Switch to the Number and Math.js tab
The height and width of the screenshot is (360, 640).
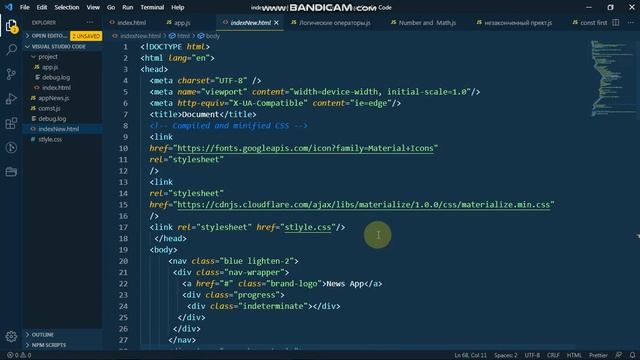click(427, 23)
